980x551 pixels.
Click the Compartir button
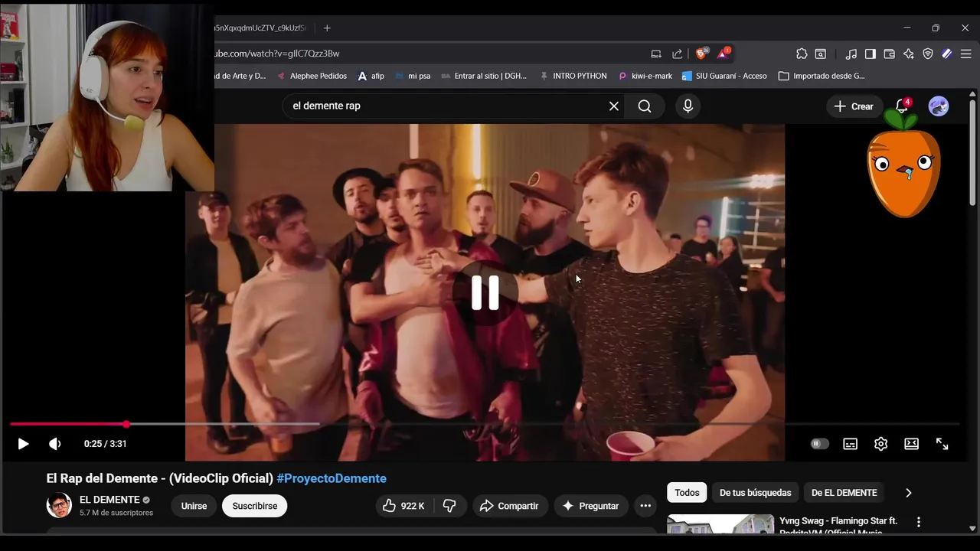[509, 506]
